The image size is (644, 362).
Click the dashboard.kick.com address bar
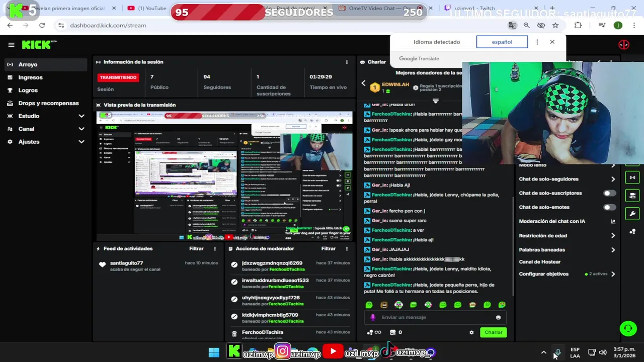point(282,25)
